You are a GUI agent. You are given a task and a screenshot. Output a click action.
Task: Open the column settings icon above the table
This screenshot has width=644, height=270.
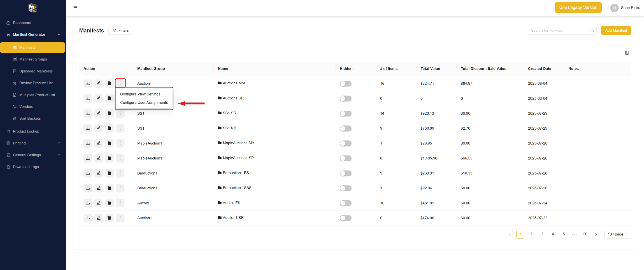627,53
